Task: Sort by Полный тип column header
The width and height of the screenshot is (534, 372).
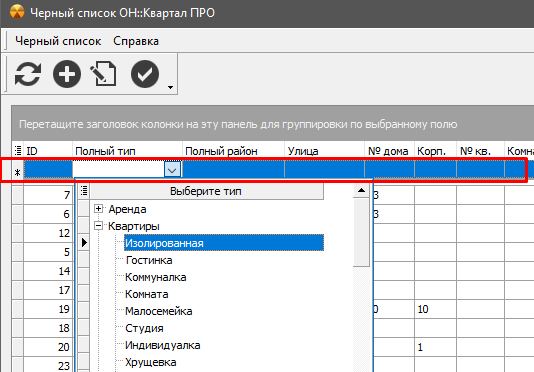Action: (127, 151)
